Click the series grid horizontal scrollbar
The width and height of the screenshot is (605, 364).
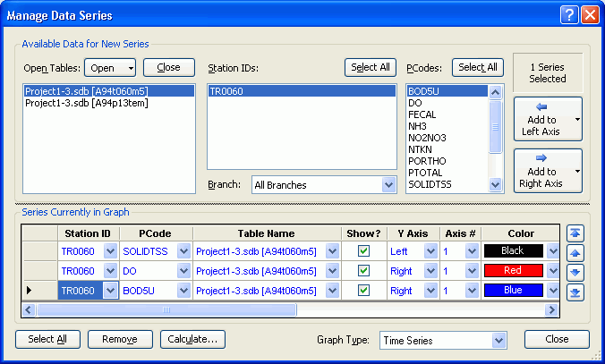click(x=166, y=309)
